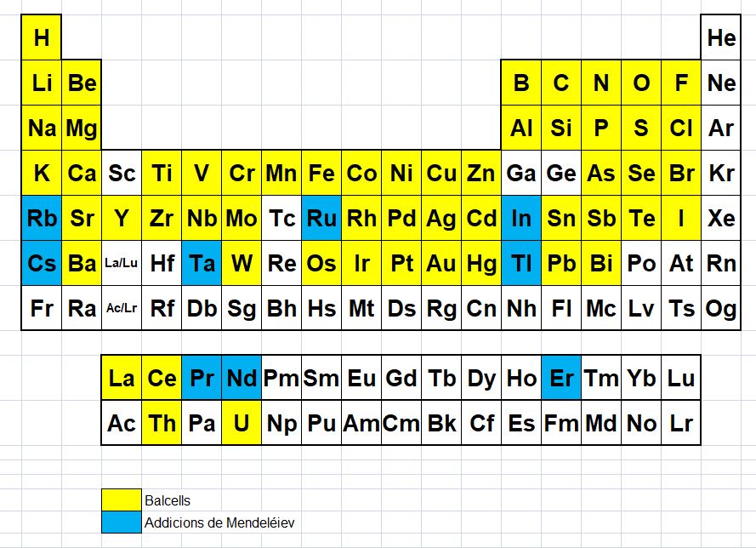Select the Addicions de Mendeléiev legend text
756x548 pixels.
pyautogui.click(x=219, y=522)
